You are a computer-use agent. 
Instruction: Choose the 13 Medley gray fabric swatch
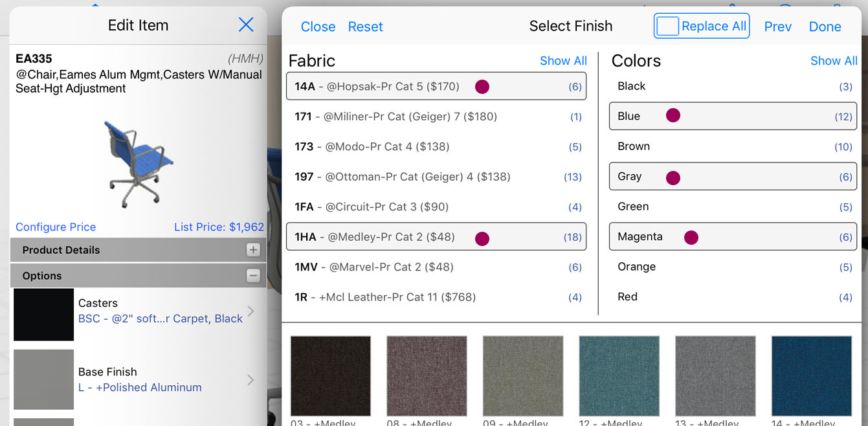click(x=715, y=376)
